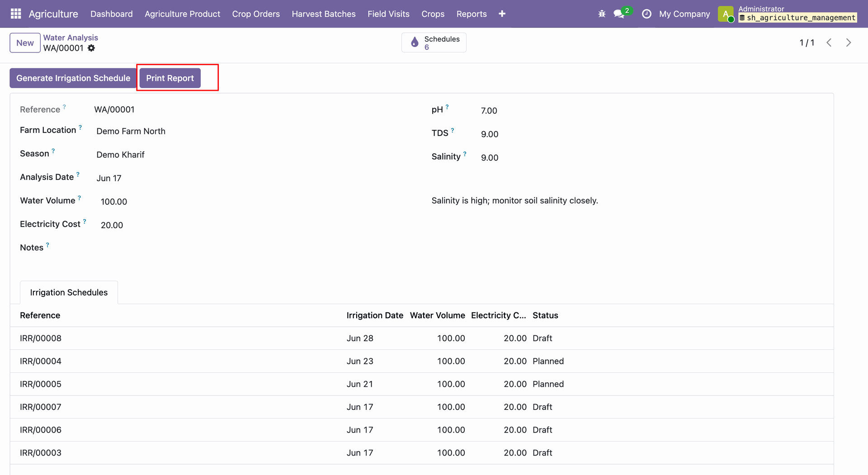This screenshot has height=475, width=868.
Task: Click the water drop Schedules icon
Action: pyautogui.click(x=415, y=42)
